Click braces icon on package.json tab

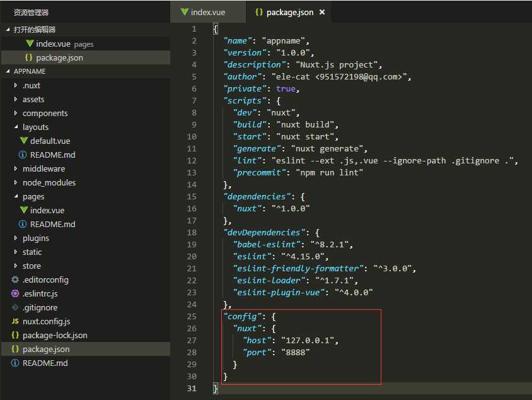click(x=259, y=12)
